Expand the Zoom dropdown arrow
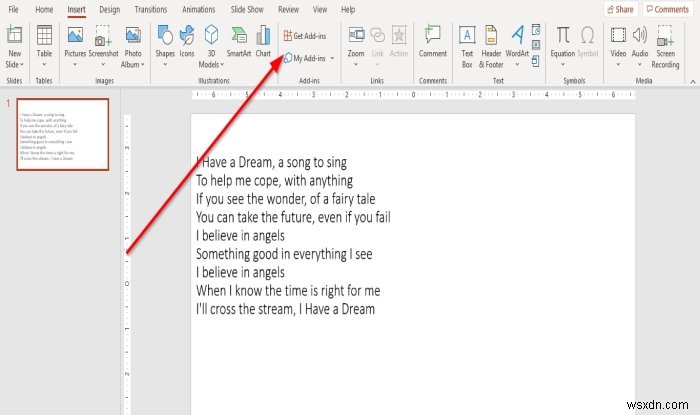 click(x=356, y=65)
